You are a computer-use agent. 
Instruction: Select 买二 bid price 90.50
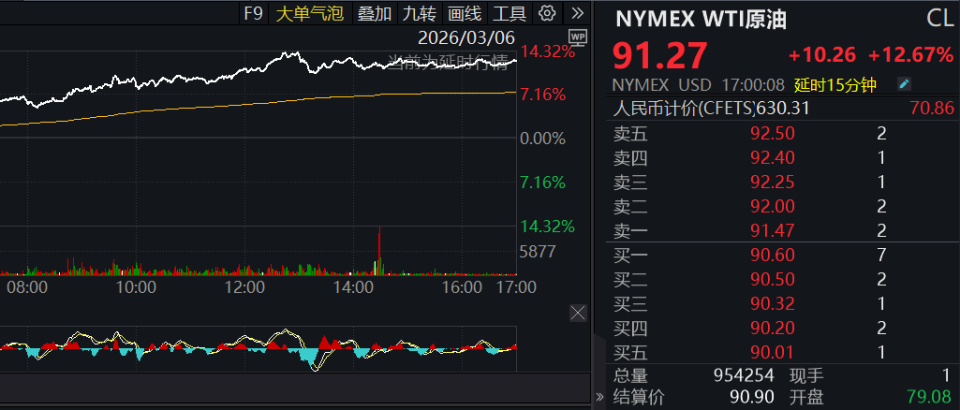[x=773, y=279]
